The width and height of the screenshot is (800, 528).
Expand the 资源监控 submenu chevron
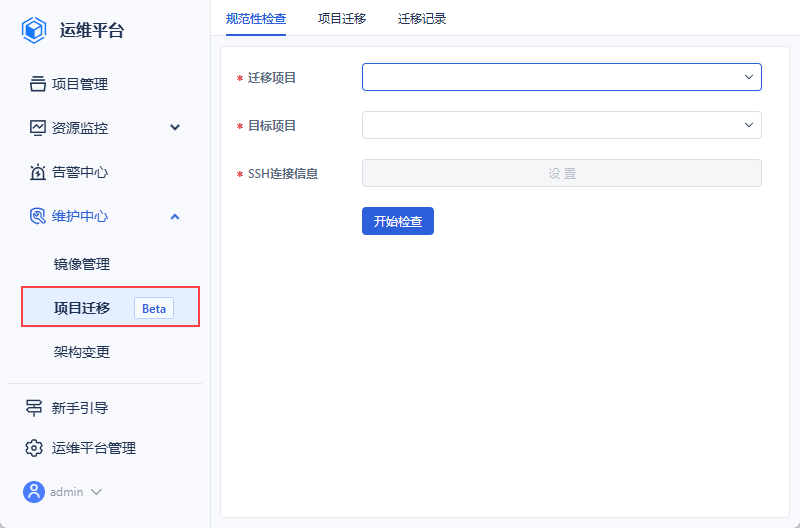click(x=175, y=128)
